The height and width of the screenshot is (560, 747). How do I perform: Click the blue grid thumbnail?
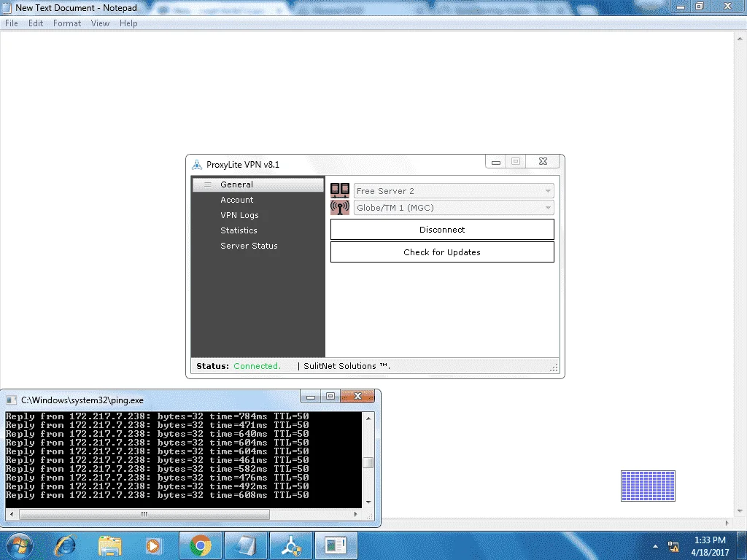click(648, 486)
